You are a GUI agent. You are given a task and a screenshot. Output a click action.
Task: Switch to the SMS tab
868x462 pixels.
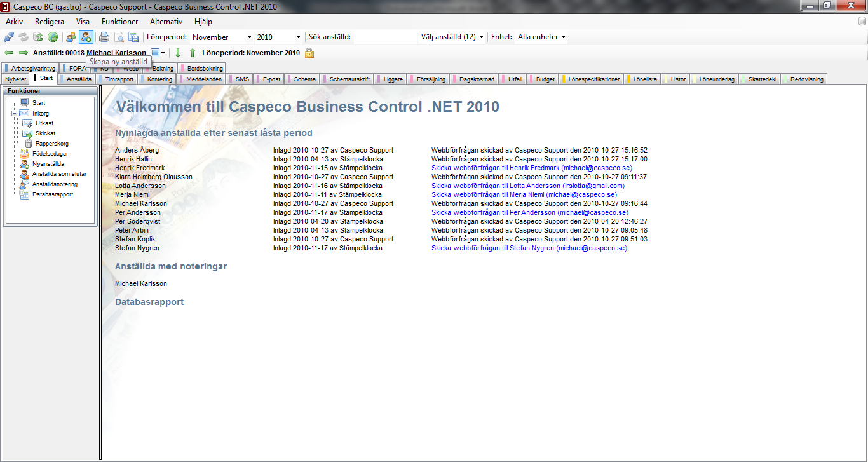[x=241, y=79]
